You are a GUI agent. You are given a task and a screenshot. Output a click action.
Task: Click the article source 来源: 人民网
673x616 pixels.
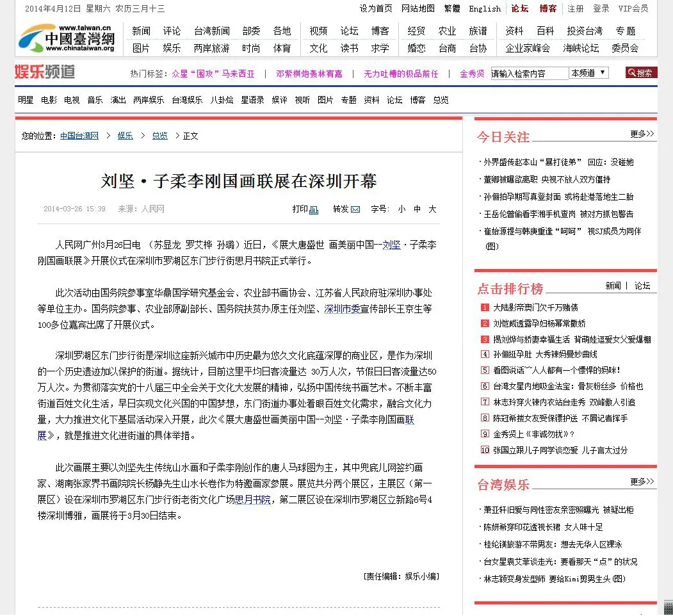tap(142, 209)
